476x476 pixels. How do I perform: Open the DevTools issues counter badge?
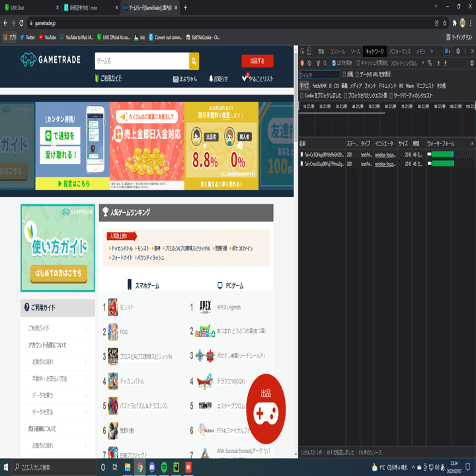448,52
